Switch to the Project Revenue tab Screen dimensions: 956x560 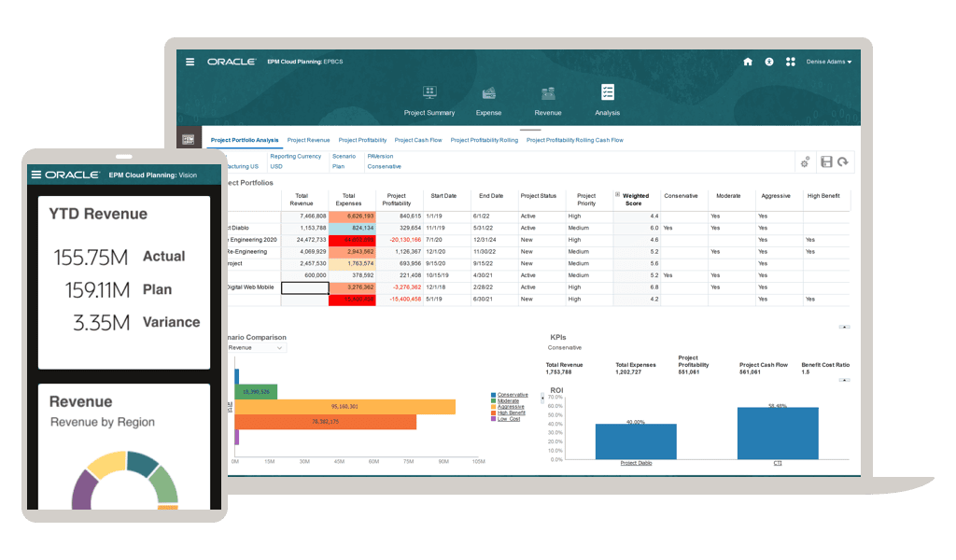(308, 140)
